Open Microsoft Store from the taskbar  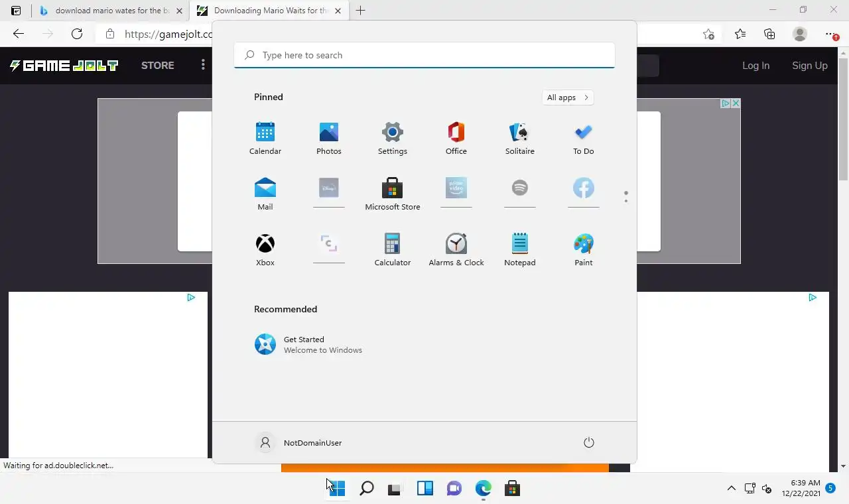click(x=512, y=489)
